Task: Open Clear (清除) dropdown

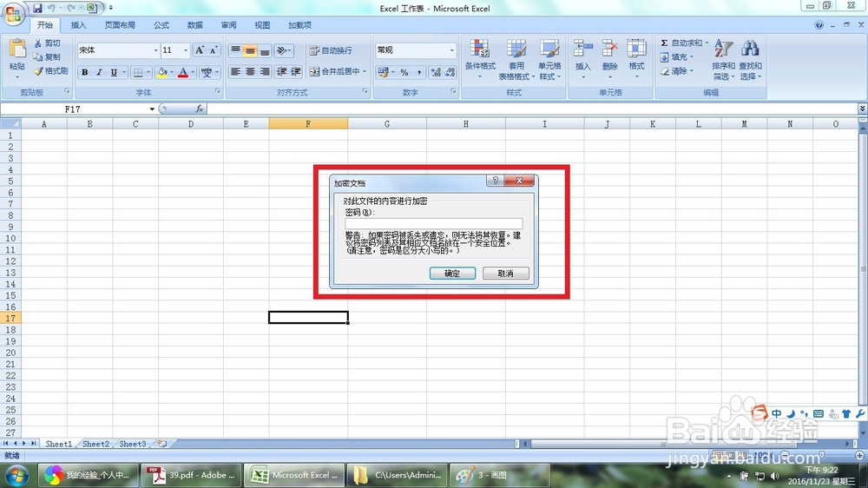Action: coord(677,71)
